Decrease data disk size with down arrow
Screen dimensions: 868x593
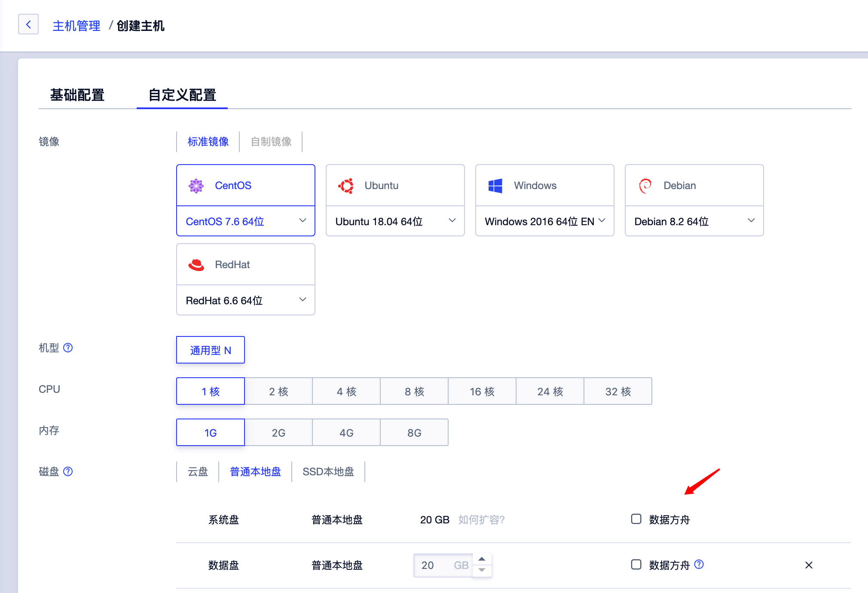pos(482,570)
